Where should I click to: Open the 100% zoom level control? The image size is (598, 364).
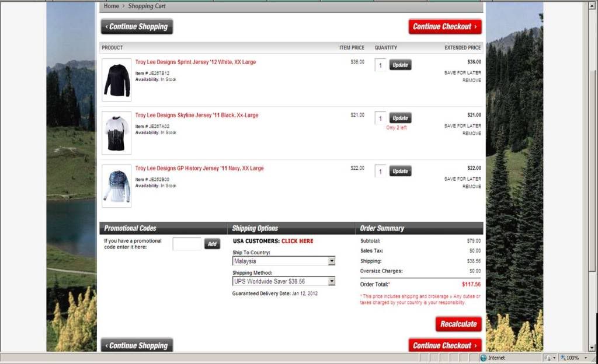click(569, 358)
